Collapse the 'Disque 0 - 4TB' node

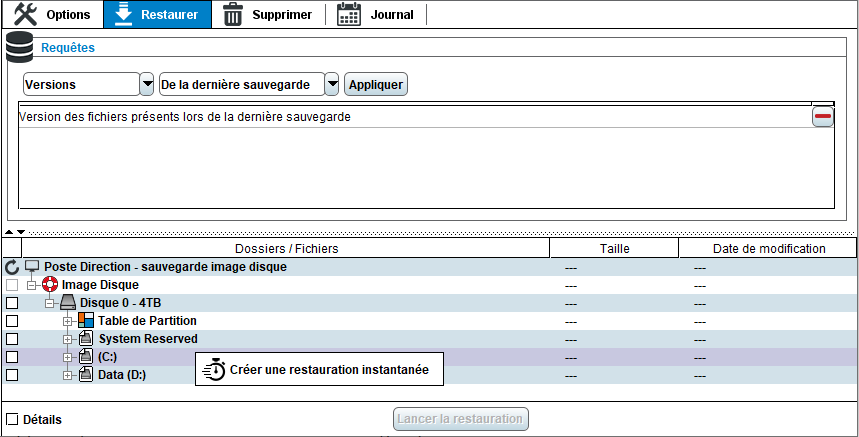click(x=50, y=303)
